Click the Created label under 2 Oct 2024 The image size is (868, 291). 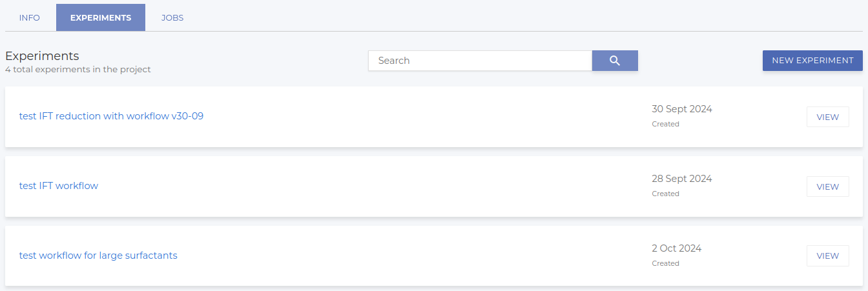(665, 263)
